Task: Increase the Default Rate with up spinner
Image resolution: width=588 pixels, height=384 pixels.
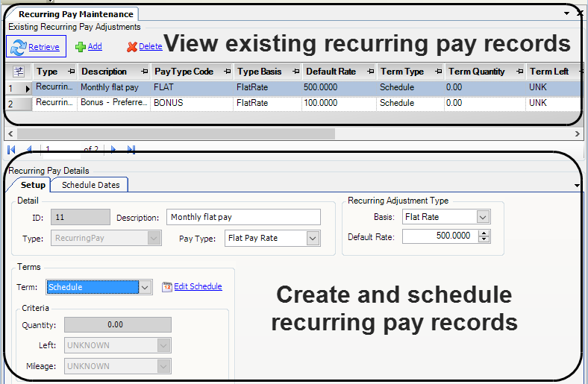Action: pos(484,233)
